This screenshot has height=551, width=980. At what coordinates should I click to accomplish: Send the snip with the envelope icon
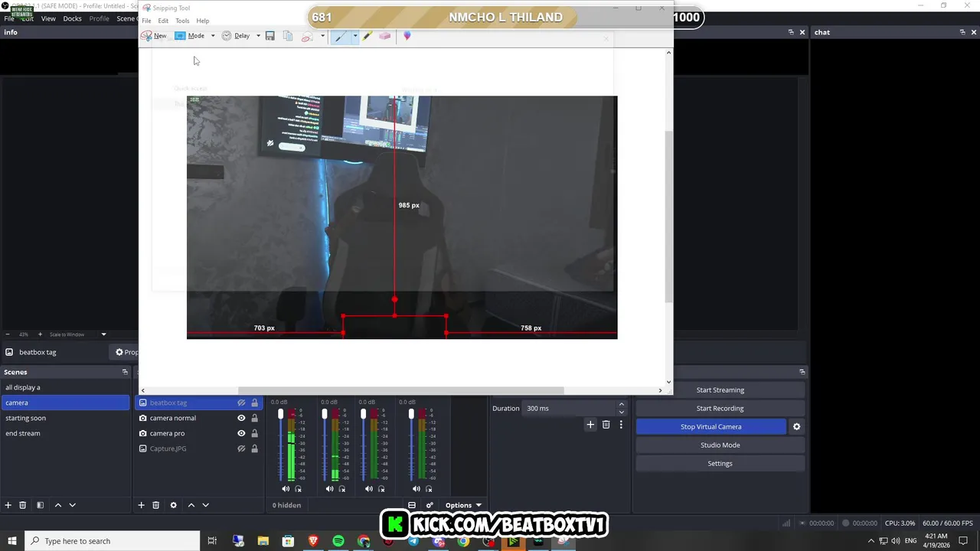click(307, 36)
